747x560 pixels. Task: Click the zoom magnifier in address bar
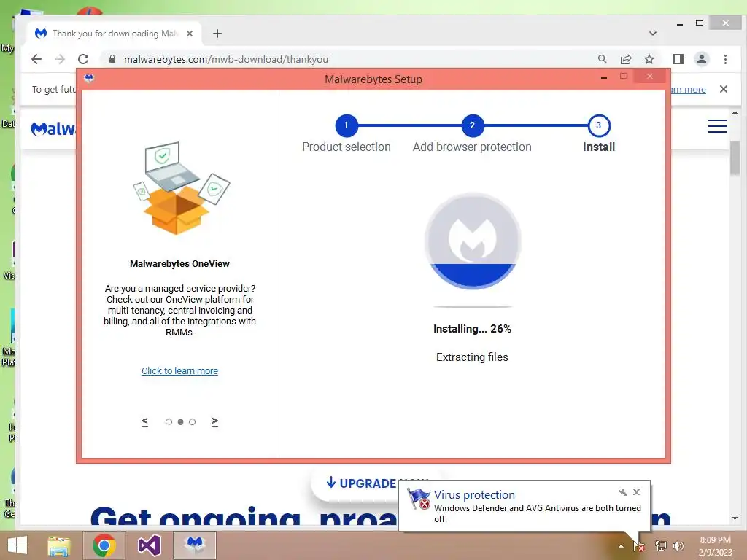[x=602, y=59]
